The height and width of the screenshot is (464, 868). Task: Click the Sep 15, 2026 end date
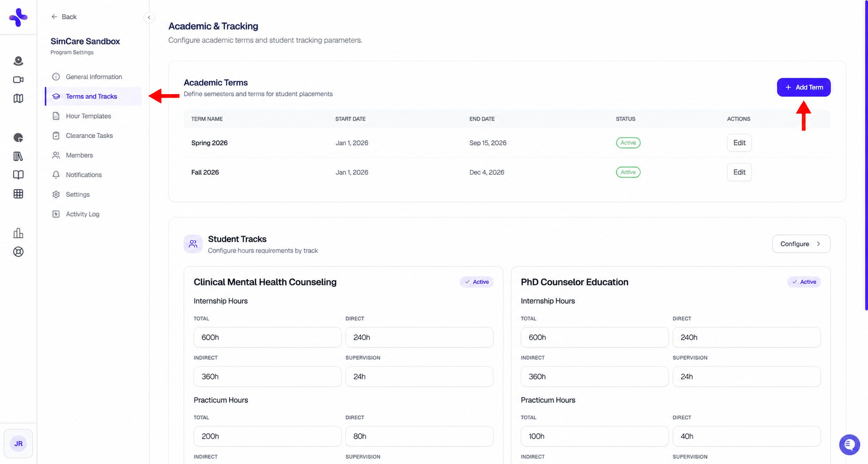[x=488, y=143]
